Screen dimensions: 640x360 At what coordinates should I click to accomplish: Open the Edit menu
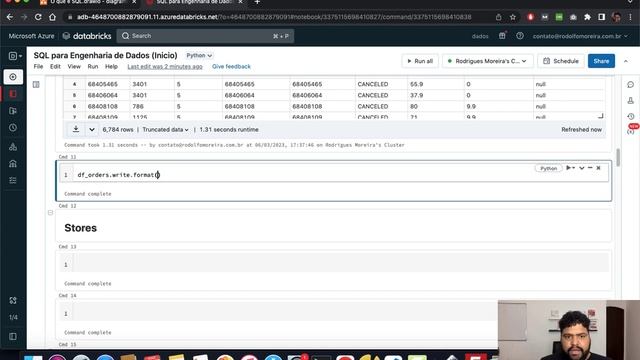tap(55, 67)
